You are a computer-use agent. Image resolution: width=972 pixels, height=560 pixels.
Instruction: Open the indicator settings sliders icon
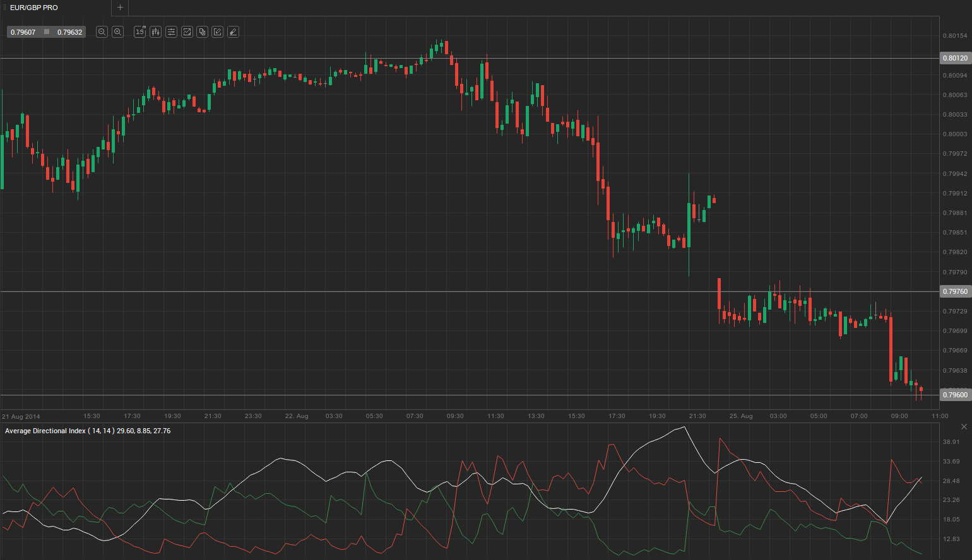tap(171, 32)
